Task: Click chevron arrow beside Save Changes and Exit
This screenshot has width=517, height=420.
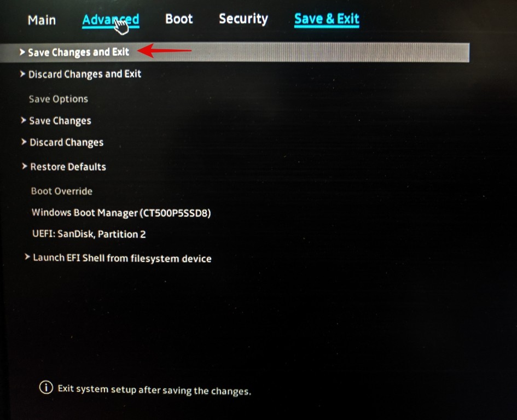Action: coord(22,52)
